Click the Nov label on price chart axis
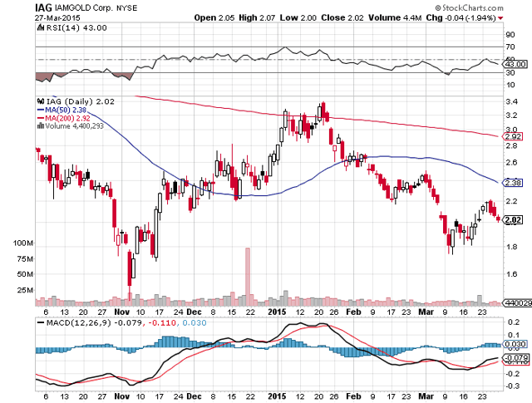This screenshot has height=403, width=532. 122,312
